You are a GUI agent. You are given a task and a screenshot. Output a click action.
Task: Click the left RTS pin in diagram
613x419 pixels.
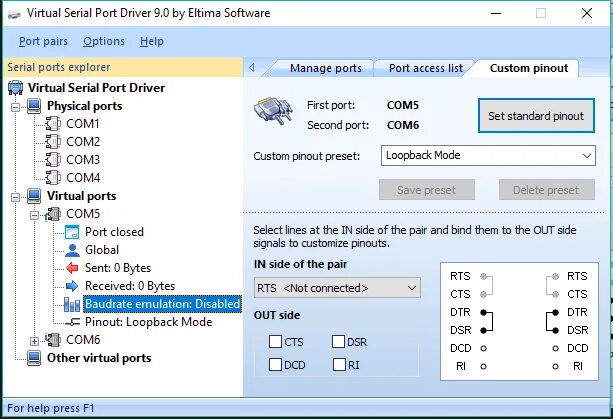(484, 277)
